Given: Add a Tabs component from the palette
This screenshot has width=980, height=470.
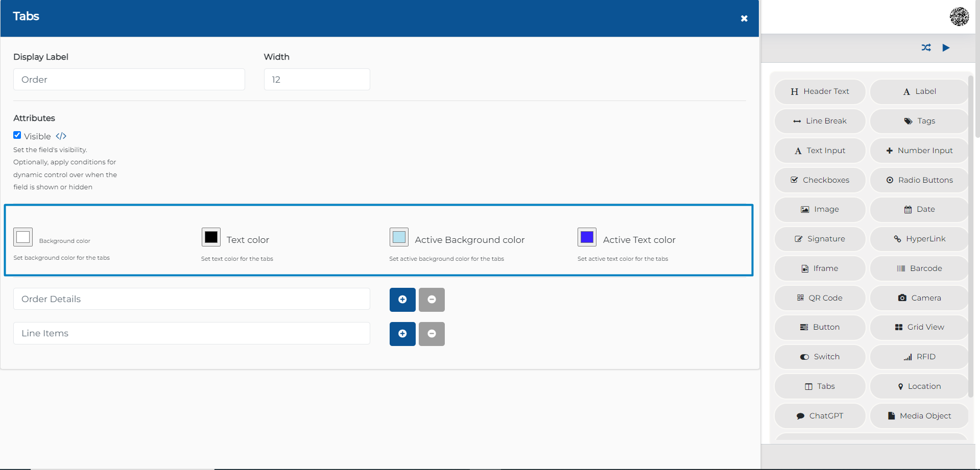Looking at the screenshot, I should click(820, 386).
